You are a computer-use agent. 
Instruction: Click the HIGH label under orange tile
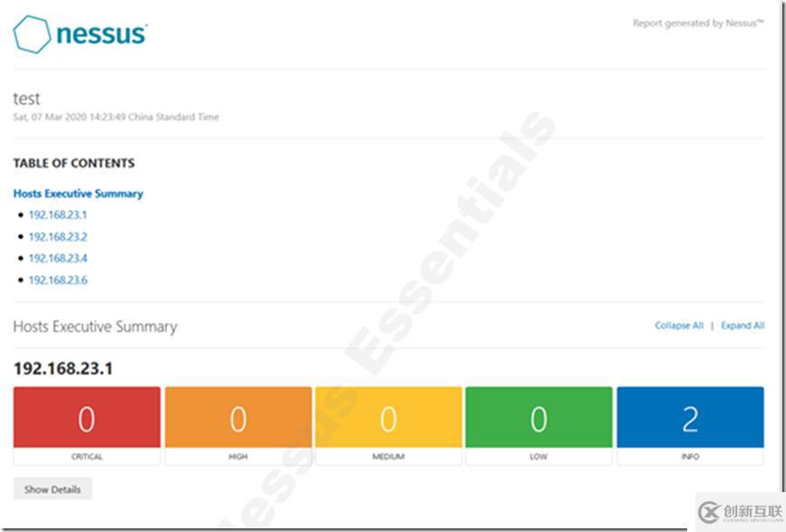pos(238,457)
